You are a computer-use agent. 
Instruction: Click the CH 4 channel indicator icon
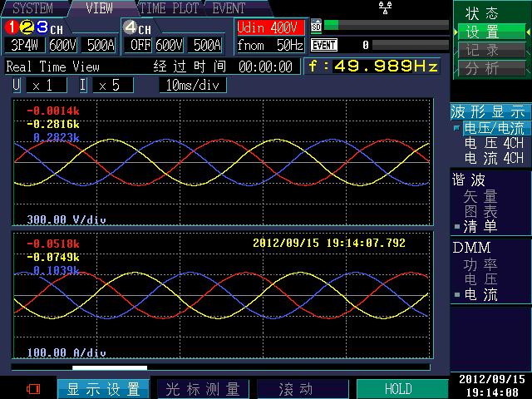click(x=137, y=27)
